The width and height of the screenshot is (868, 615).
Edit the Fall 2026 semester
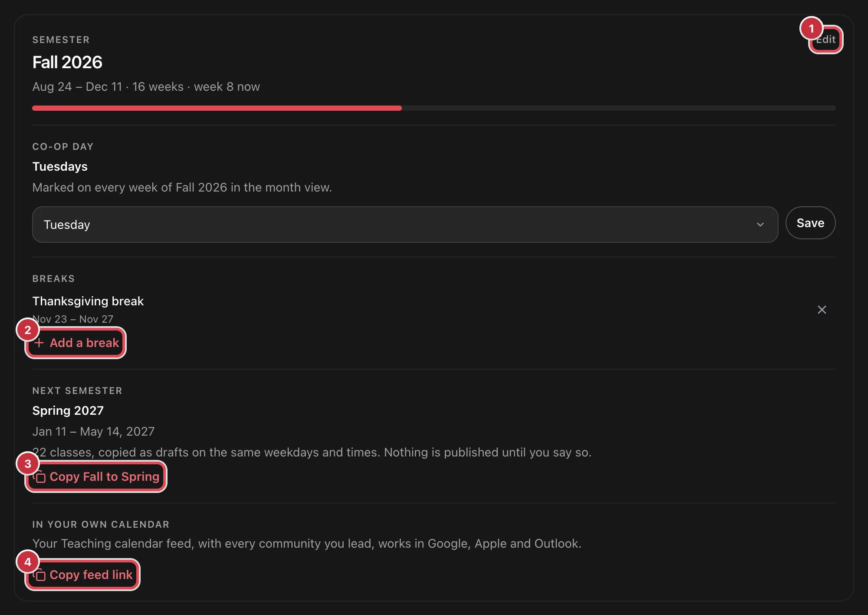click(825, 40)
